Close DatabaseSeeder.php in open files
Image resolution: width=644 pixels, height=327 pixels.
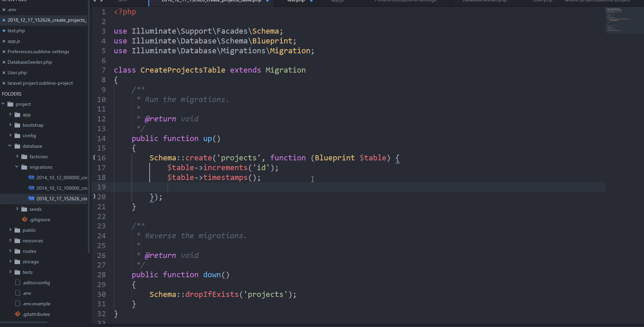[4, 62]
